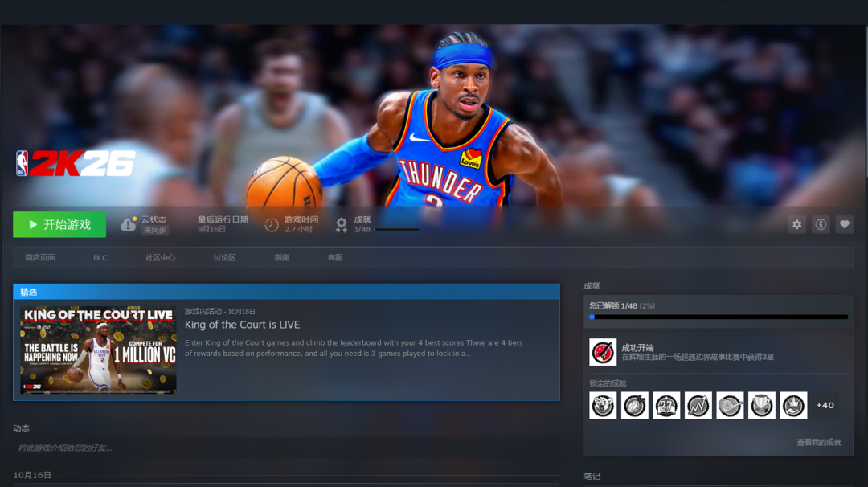Screen dimensions: 868x487
Task: Open the 社区中心 community hub tab
Action: [x=160, y=258]
